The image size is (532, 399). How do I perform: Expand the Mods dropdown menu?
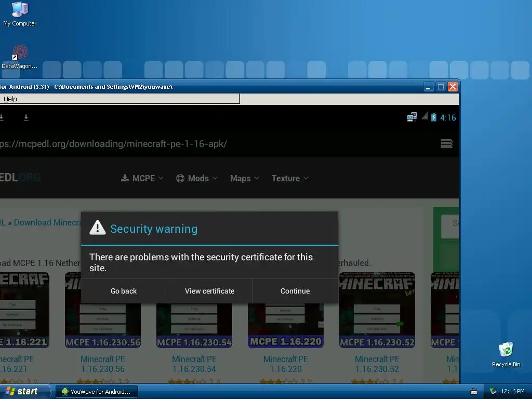(196, 178)
